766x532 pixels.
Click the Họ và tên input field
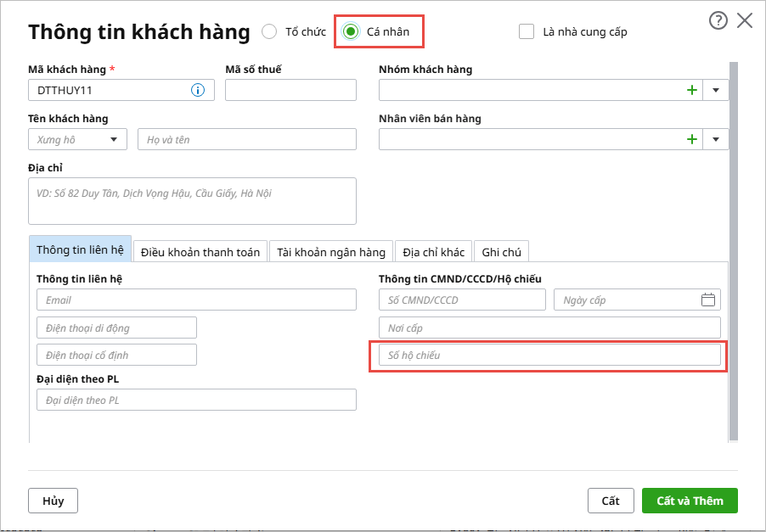[x=247, y=139]
